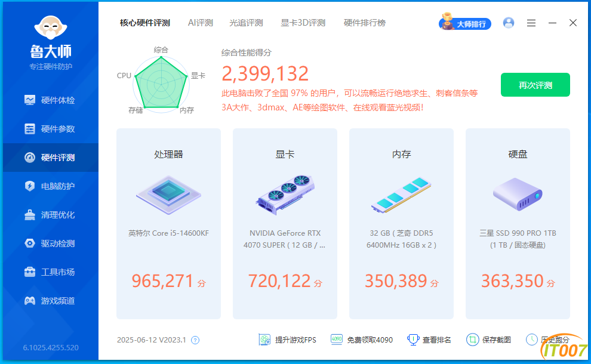
Task: Click the user account avatar icon
Action: click(x=509, y=23)
